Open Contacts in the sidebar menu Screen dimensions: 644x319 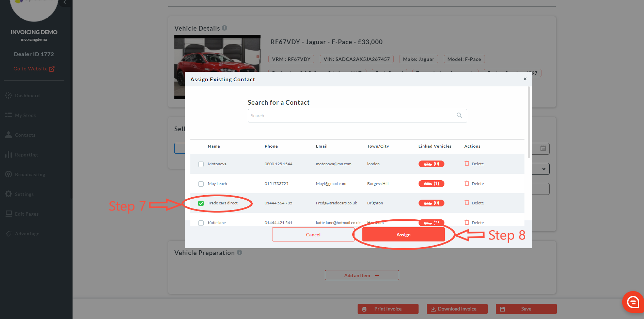[x=25, y=135]
